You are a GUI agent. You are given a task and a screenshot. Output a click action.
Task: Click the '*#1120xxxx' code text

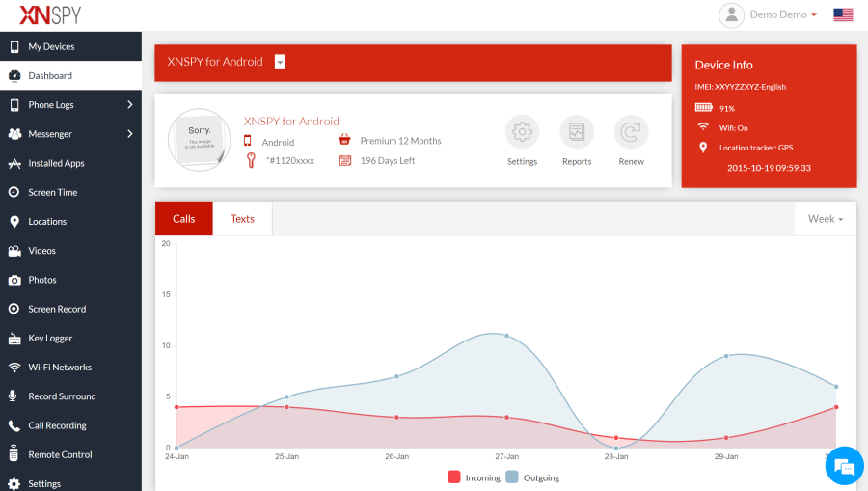290,160
